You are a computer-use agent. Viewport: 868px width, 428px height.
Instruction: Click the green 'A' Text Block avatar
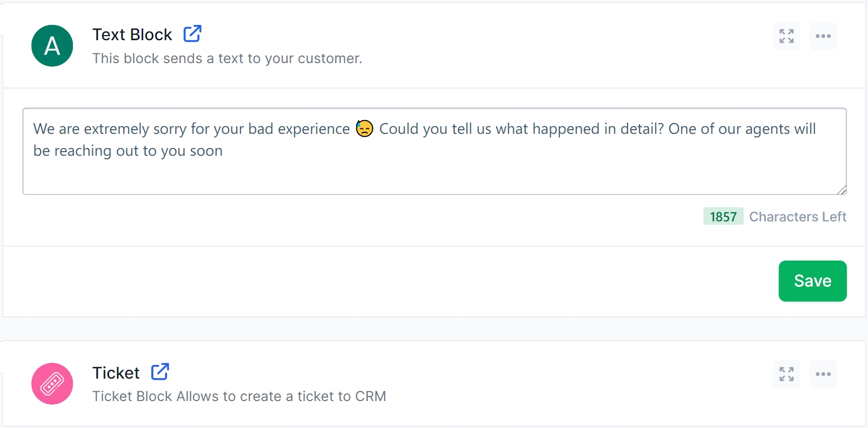(x=52, y=46)
